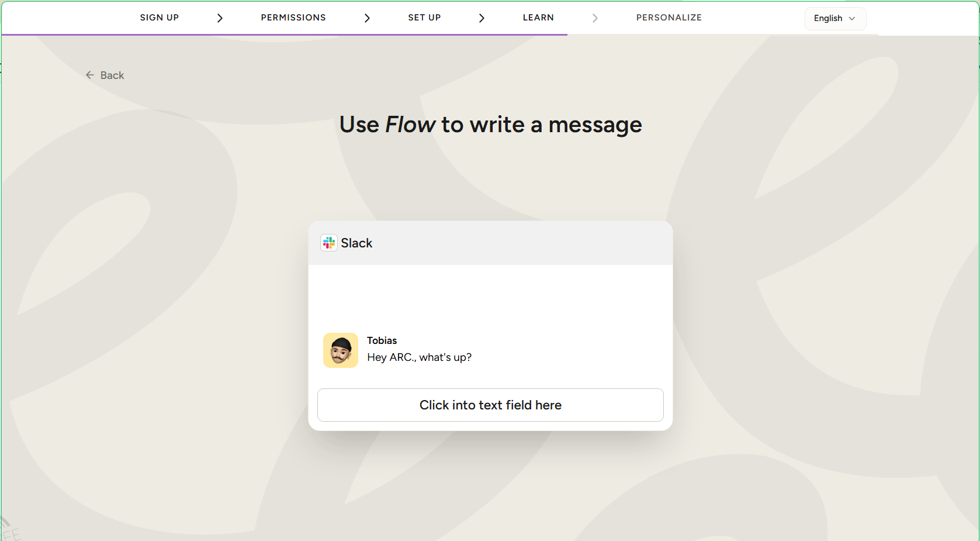The image size is (980, 541).
Task: Click the Slack title in card header
Action: [x=356, y=243]
